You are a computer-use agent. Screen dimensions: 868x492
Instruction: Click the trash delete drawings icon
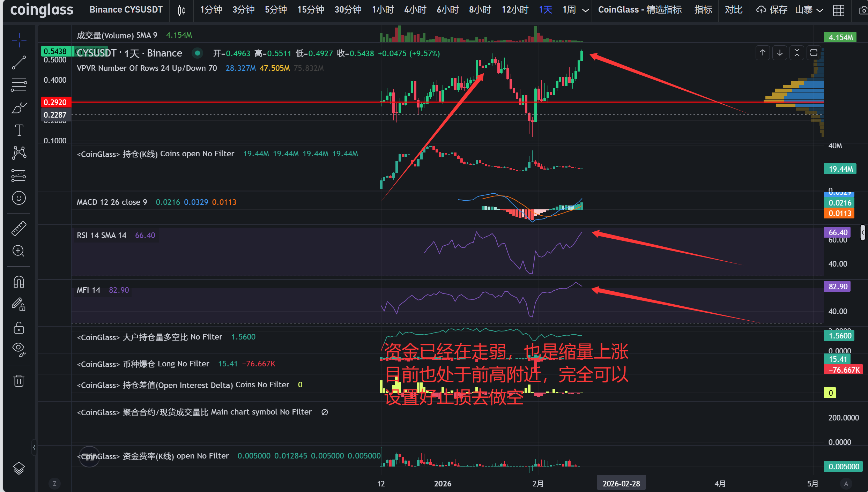pyautogui.click(x=19, y=380)
